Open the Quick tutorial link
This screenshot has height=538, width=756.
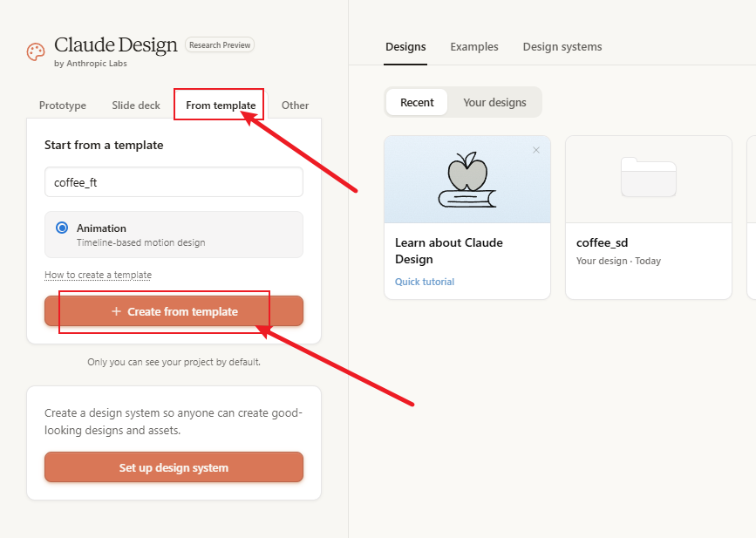pos(425,282)
